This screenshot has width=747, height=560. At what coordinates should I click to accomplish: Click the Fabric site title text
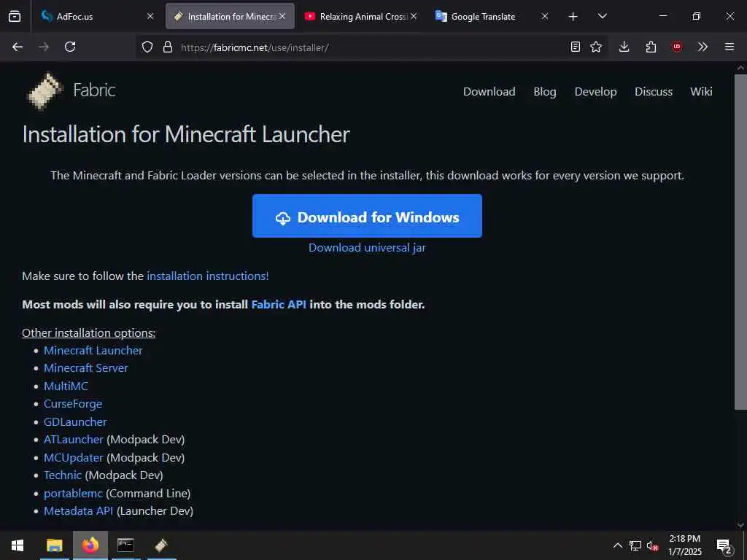coord(94,90)
